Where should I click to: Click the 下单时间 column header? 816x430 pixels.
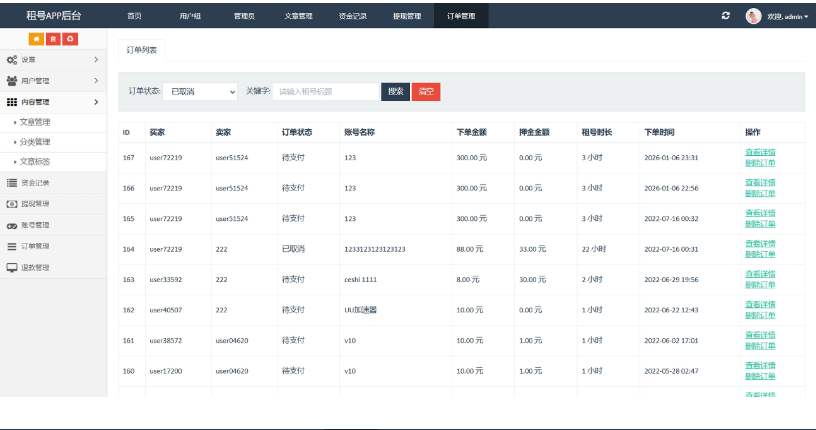[x=659, y=133]
